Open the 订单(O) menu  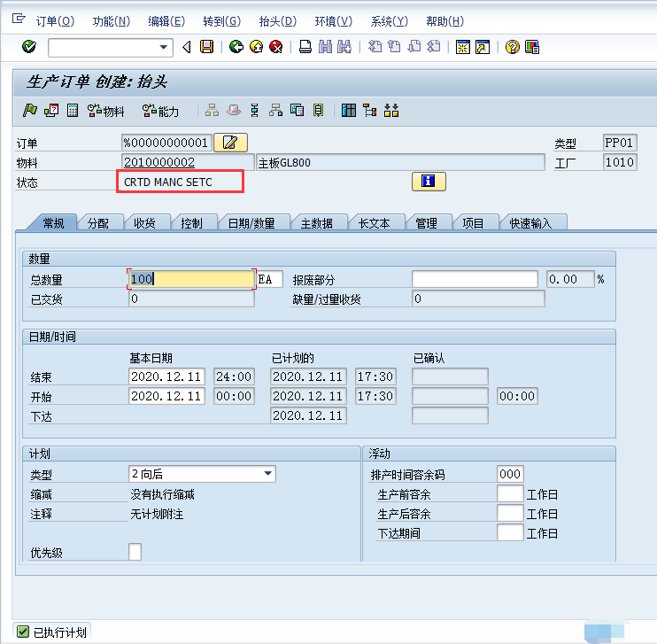[55, 21]
